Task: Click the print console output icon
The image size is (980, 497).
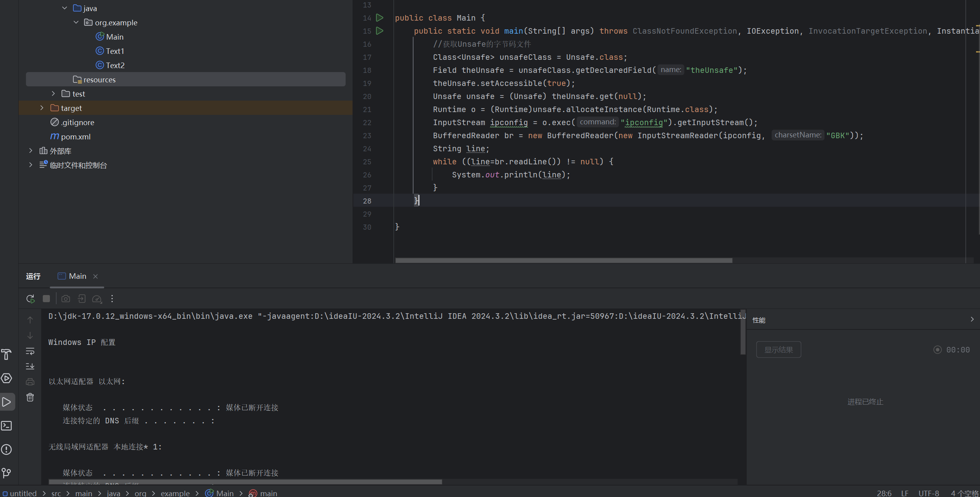Action: (30, 381)
